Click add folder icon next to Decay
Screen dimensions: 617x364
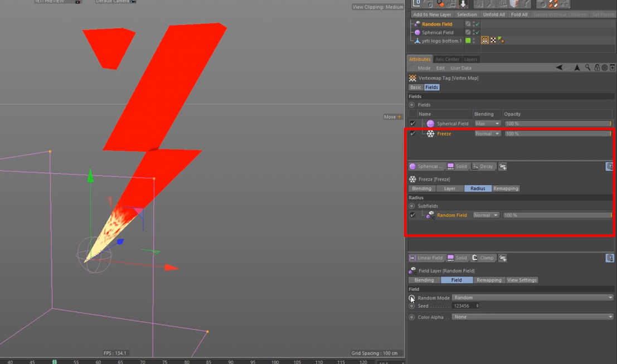coord(503,167)
